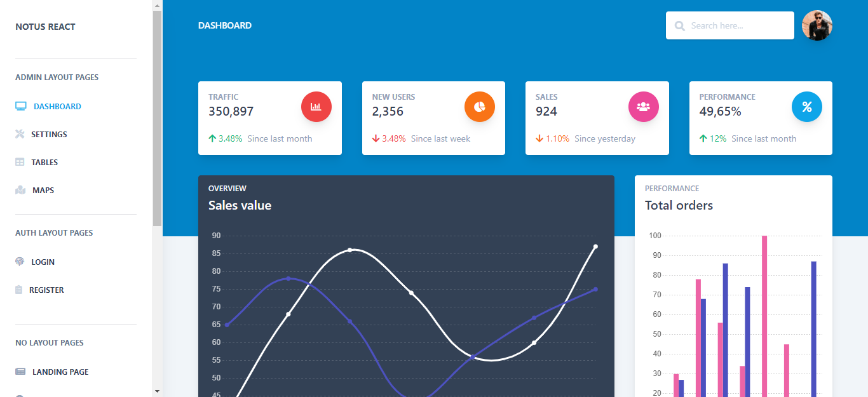Open the Tables page in sidebar
This screenshot has width=868, height=397.
click(44, 162)
